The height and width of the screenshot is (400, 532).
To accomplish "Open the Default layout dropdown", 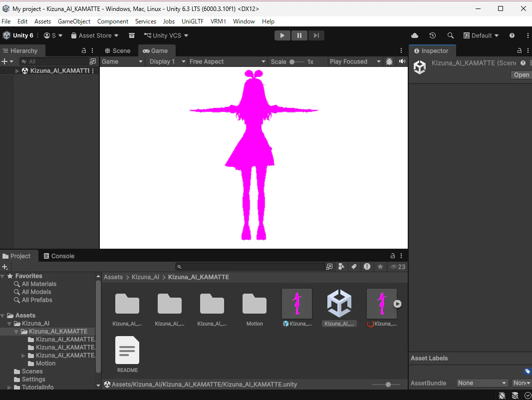I will point(481,35).
